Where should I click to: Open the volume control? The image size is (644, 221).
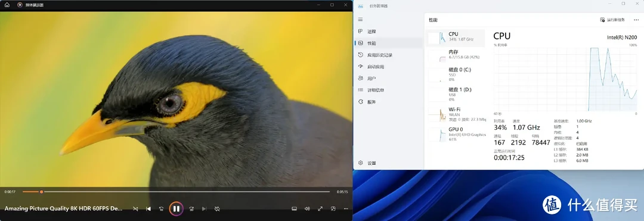307,208
